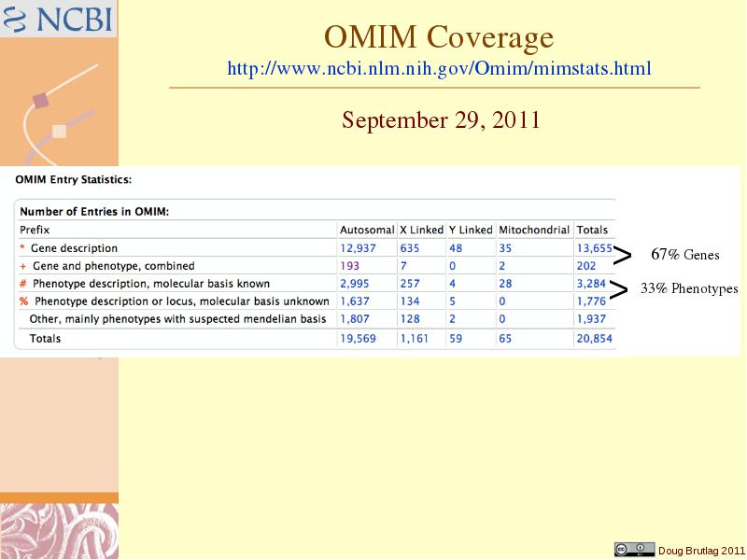
Task: Open Gene description total 13,655
Action: [594, 248]
